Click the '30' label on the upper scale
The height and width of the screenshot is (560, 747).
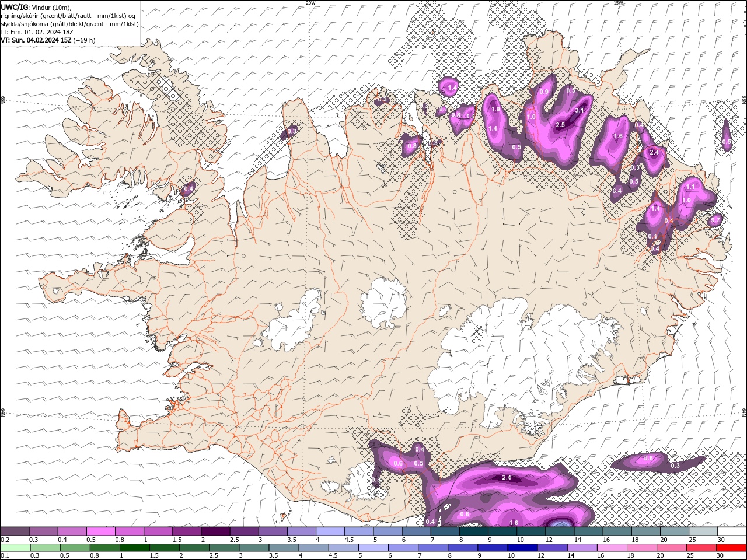tap(721, 540)
